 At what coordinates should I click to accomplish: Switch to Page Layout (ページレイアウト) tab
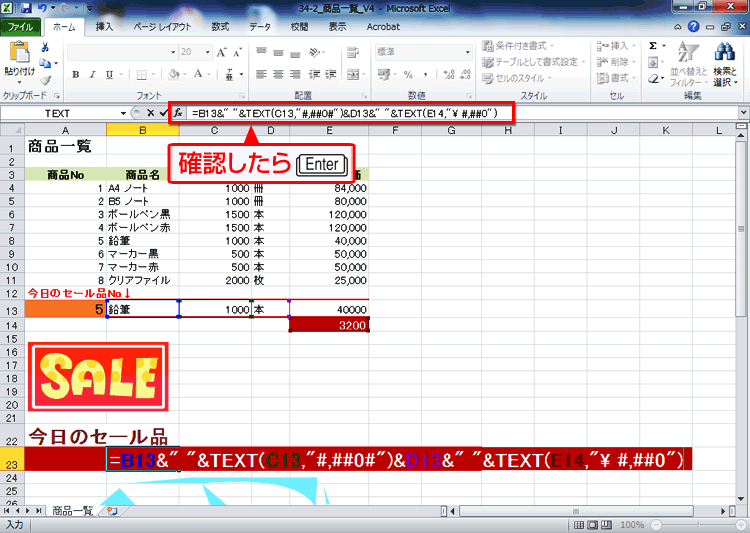(163, 27)
